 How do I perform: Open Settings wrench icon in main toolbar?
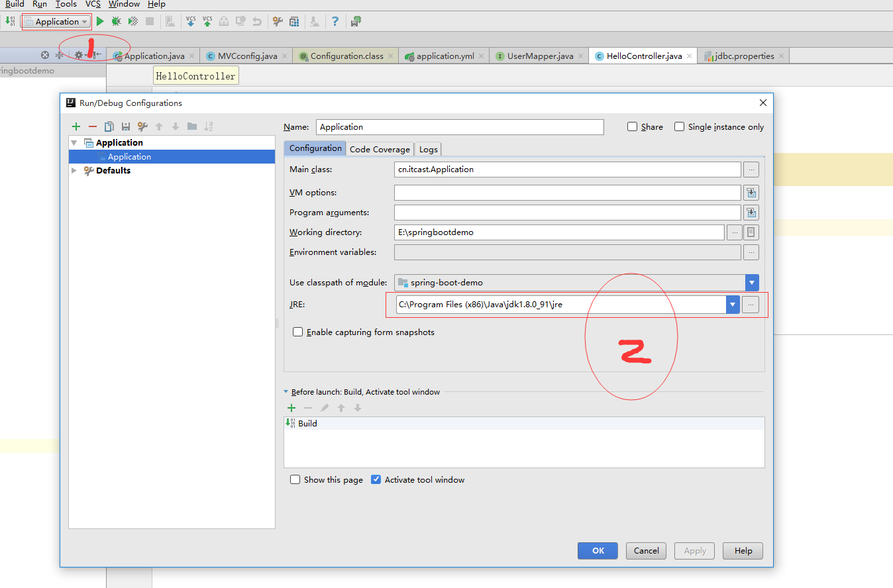(x=278, y=21)
